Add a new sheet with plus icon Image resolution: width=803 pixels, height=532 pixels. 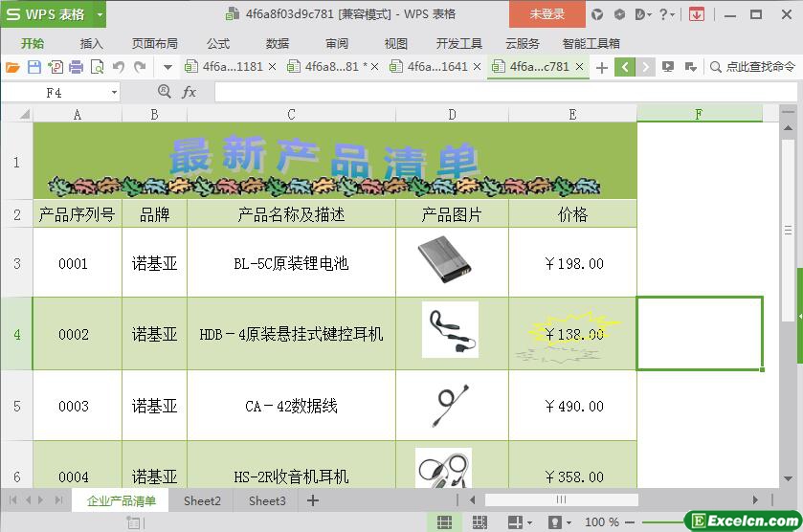(x=312, y=500)
